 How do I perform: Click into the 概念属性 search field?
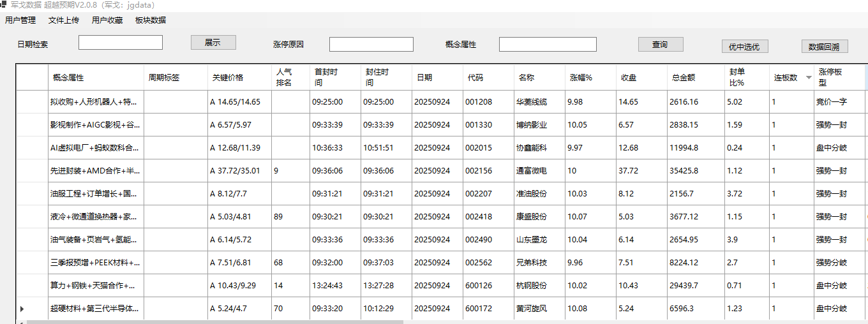coord(548,45)
